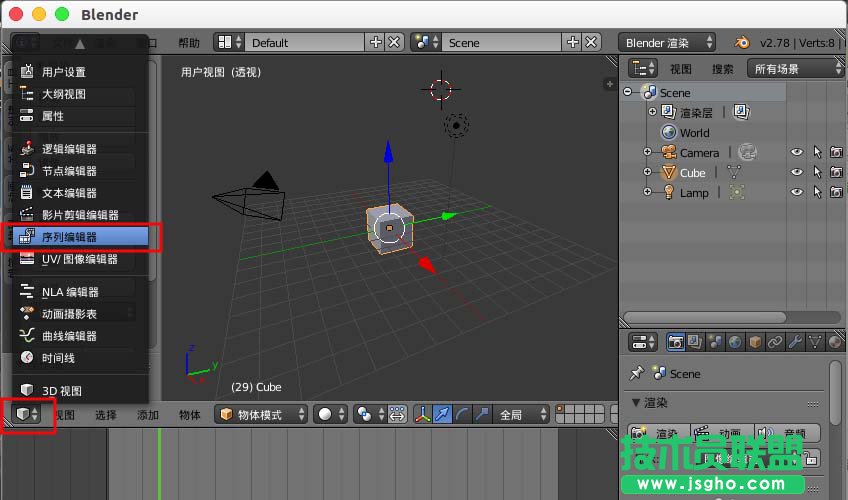Open screen layout chooser icon
Viewport: 848px width, 500px height.
click(x=229, y=42)
